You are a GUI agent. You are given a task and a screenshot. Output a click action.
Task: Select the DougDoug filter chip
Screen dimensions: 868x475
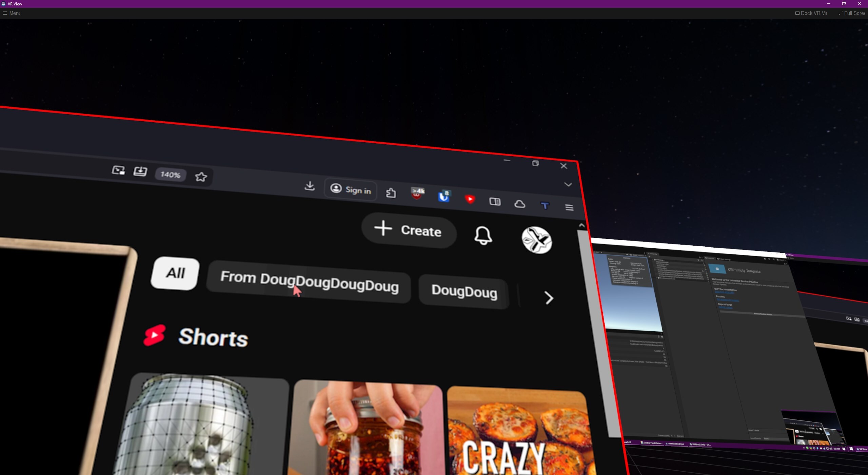[x=463, y=292]
